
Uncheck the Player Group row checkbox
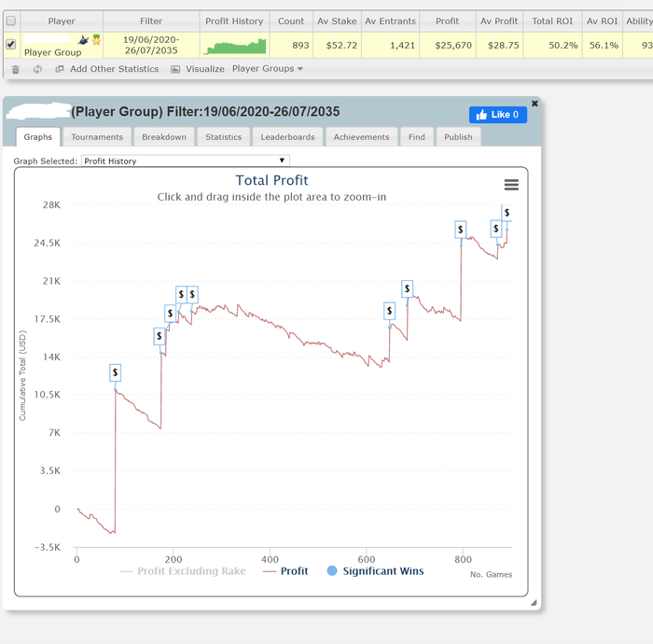(x=11, y=44)
